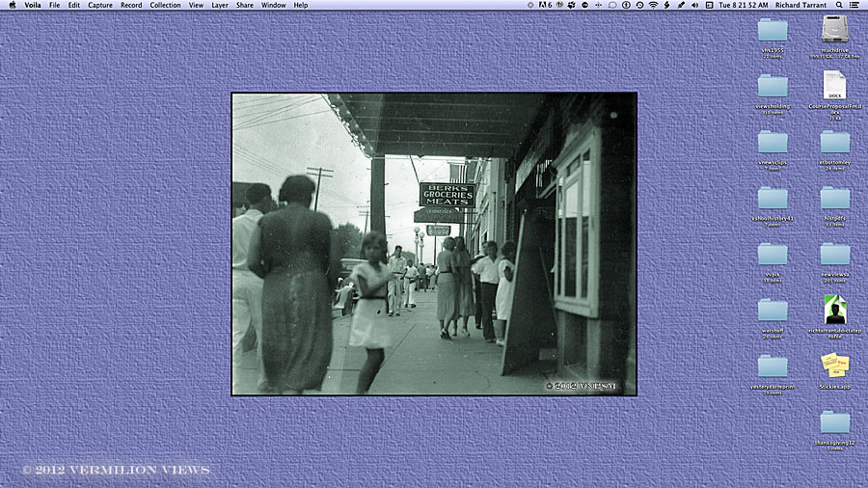This screenshot has height=488, width=868.
Task: Open the etbottomley folder
Action: pyautogui.click(x=835, y=142)
